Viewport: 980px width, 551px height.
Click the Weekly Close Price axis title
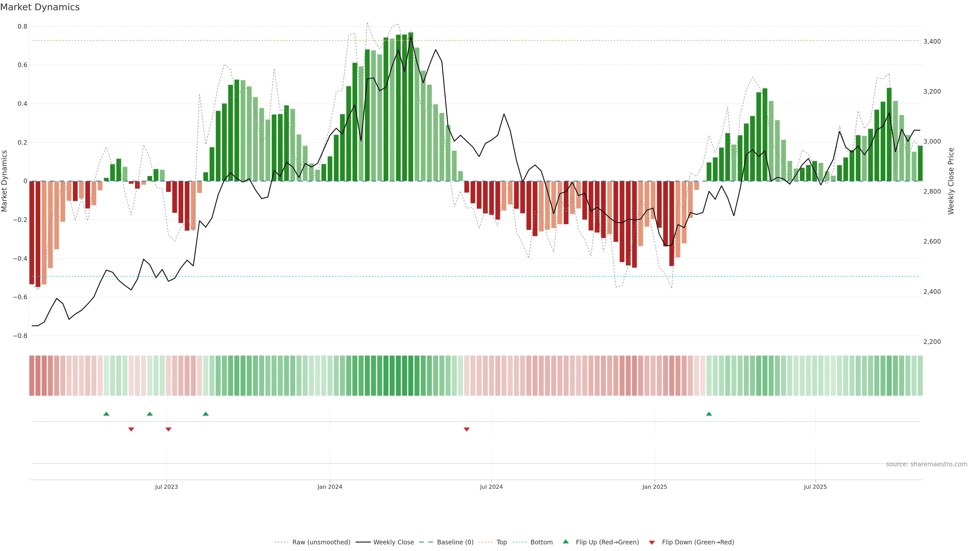(951, 181)
